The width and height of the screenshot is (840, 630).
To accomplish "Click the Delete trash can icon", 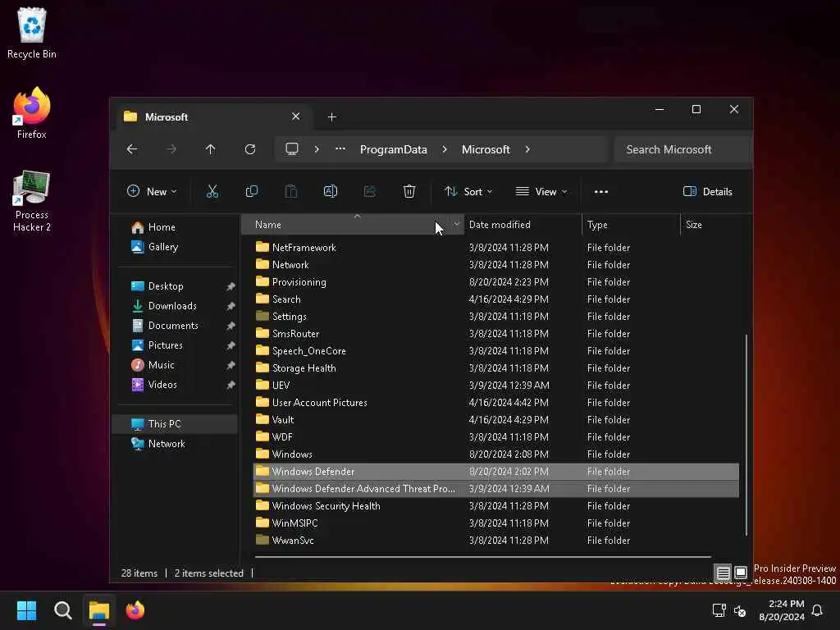I will tap(409, 191).
